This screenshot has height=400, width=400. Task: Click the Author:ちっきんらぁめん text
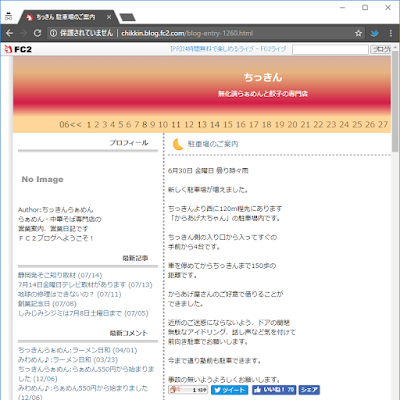click(x=56, y=210)
